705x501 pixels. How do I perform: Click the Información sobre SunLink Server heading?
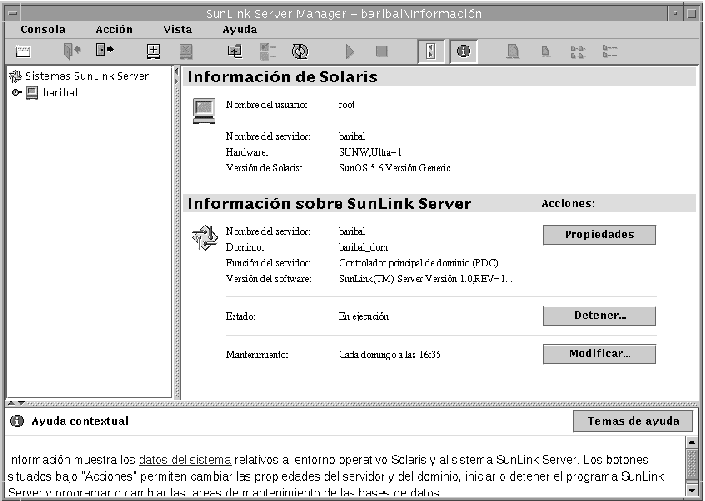(x=329, y=204)
